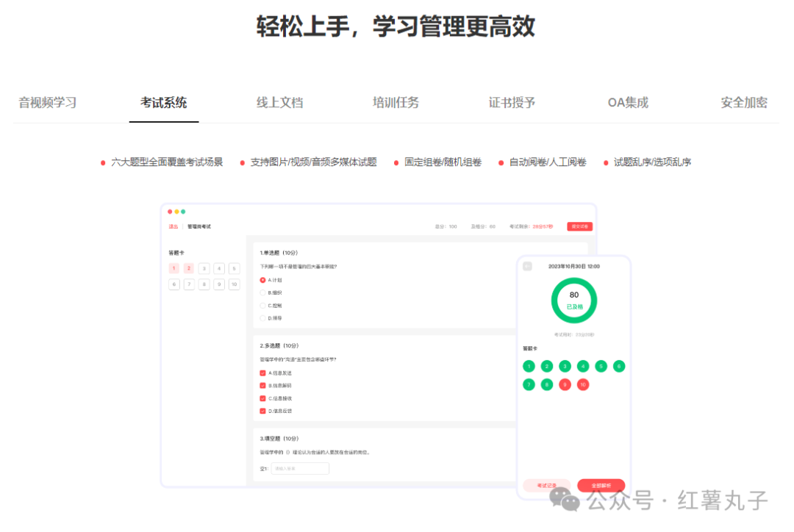
Task: Uncheck the D.信息反馈 checkbox
Action: click(262, 411)
